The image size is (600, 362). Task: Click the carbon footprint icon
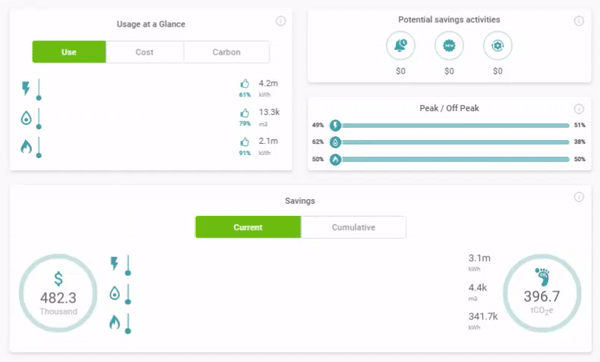pos(542,277)
